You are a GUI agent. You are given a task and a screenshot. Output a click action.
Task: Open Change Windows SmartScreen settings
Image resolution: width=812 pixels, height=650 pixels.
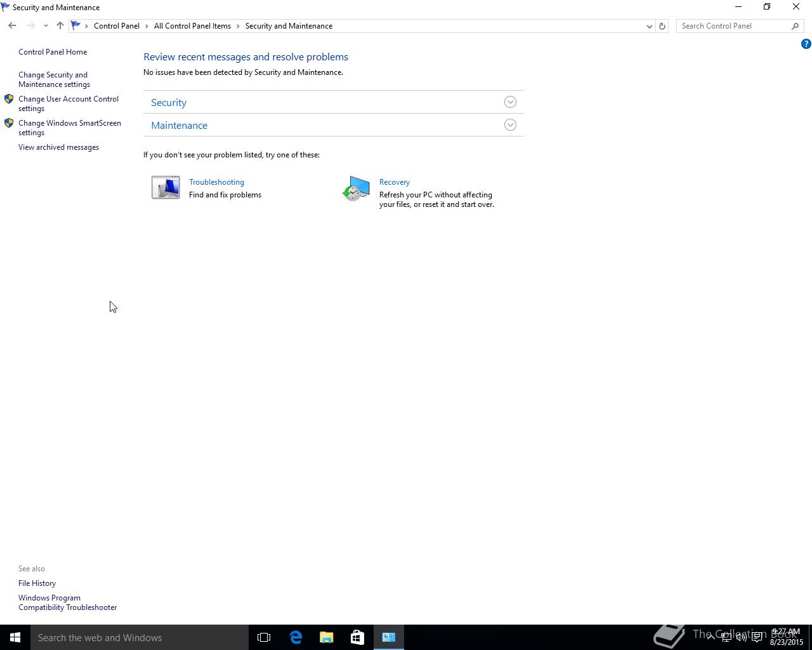[x=70, y=128]
